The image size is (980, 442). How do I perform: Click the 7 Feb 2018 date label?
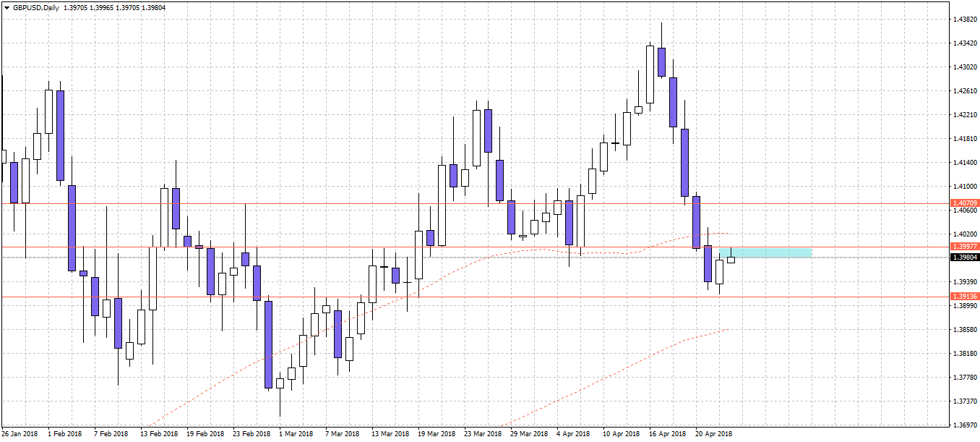tap(111, 433)
